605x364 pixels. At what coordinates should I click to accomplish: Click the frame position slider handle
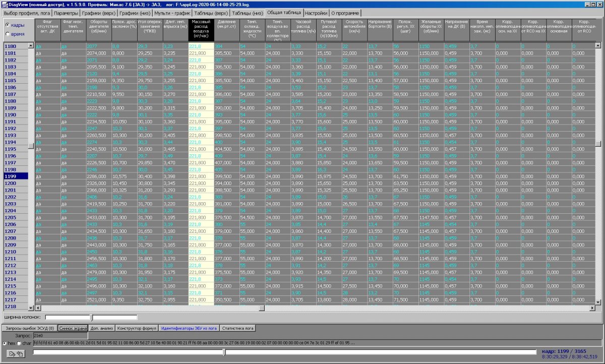(224, 352)
